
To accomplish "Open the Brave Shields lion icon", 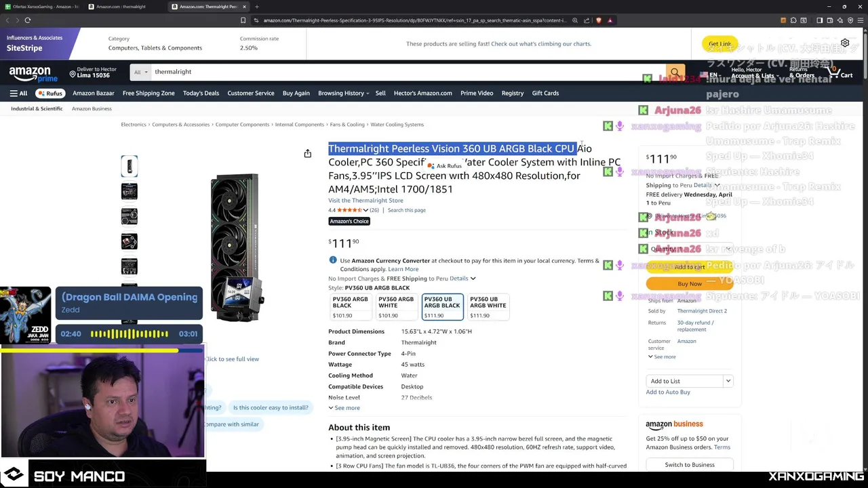I will [x=599, y=20].
